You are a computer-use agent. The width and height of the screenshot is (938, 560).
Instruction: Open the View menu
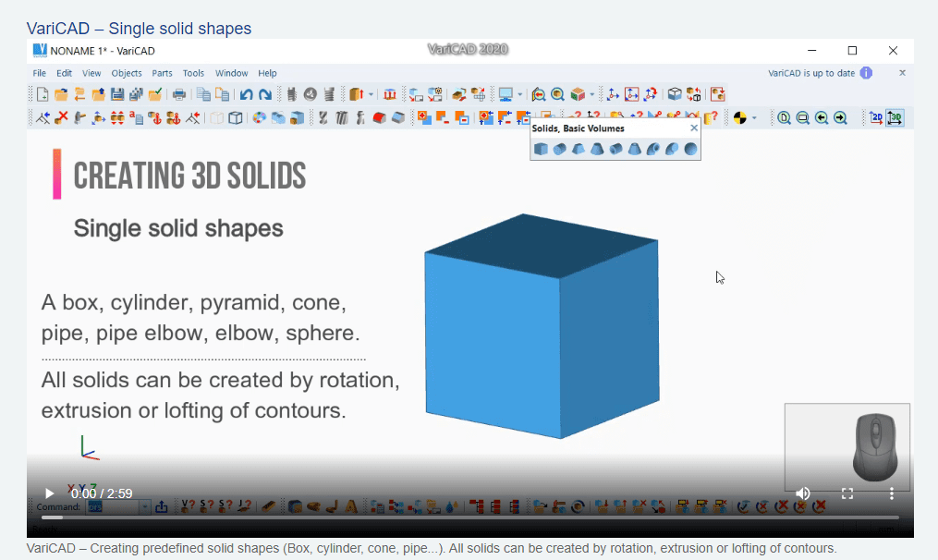tap(91, 73)
